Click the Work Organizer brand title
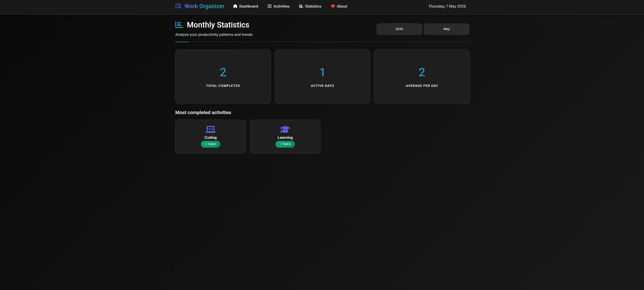Image resolution: width=644 pixels, height=290 pixels. [204, 6]
